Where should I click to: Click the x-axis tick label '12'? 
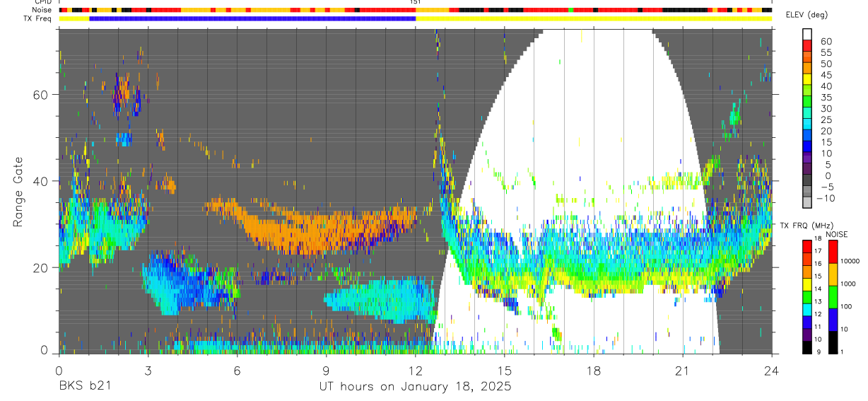[x=416, y=371]
